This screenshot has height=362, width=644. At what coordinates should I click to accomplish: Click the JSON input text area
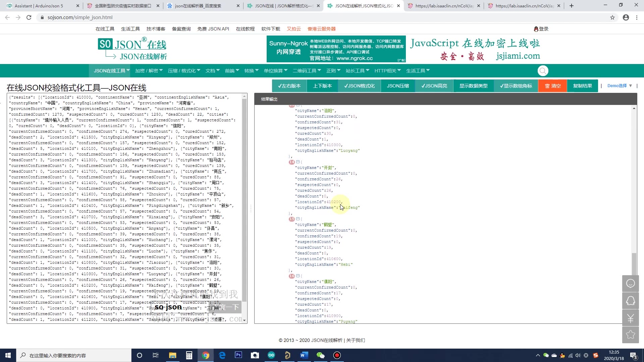tap(124, 208)
